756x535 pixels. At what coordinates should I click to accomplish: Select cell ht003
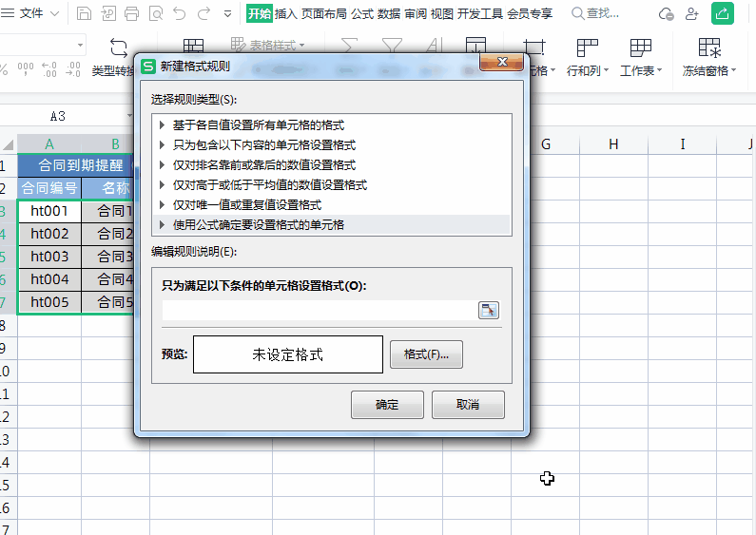tap(49, 257)
